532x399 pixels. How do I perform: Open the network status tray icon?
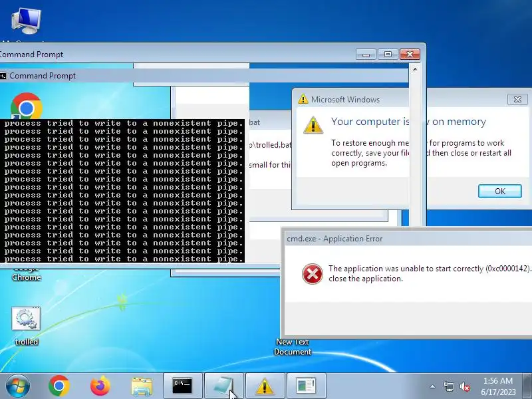[448, 386]
